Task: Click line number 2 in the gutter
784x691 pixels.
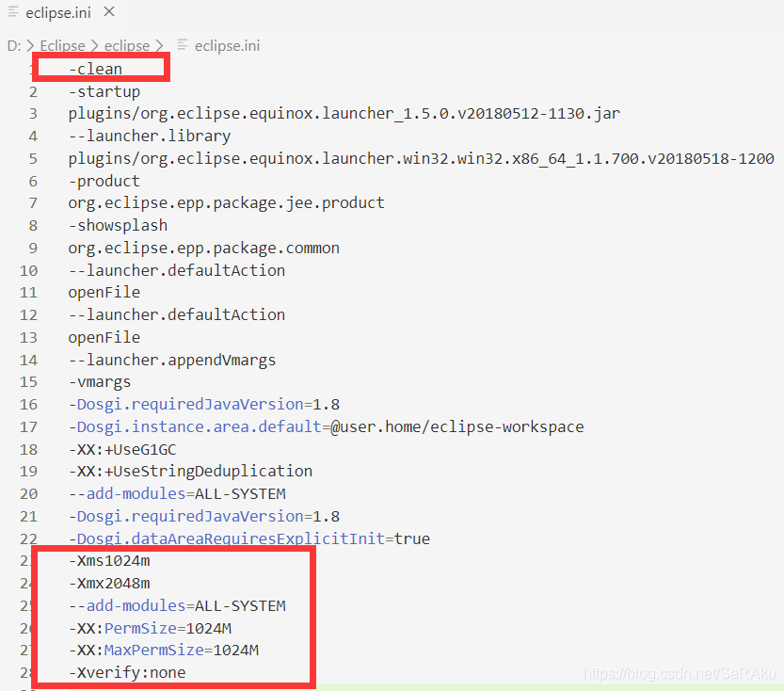Action: tap(33, 91)
